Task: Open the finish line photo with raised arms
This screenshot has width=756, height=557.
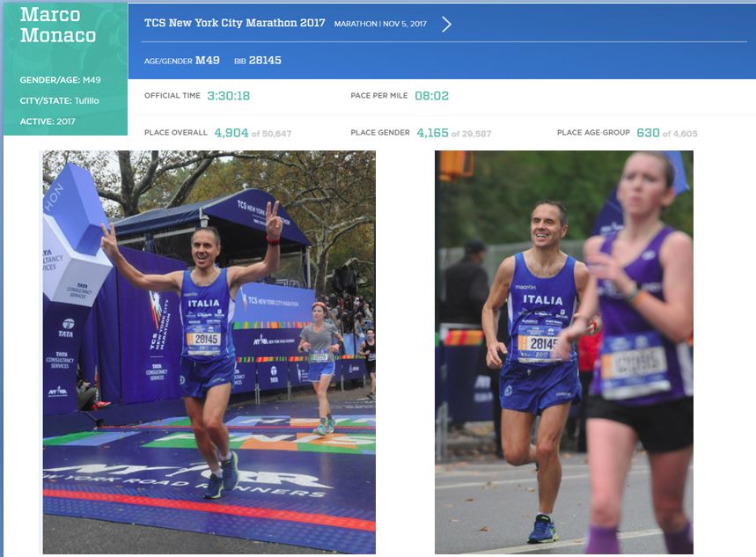Action: click(x=209, y=352)
